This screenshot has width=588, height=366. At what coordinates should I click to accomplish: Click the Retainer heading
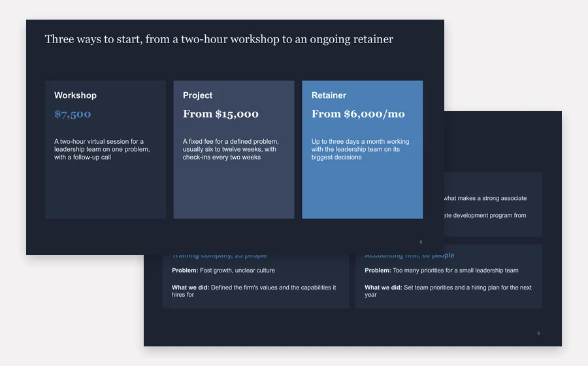[x=329, y=95]
